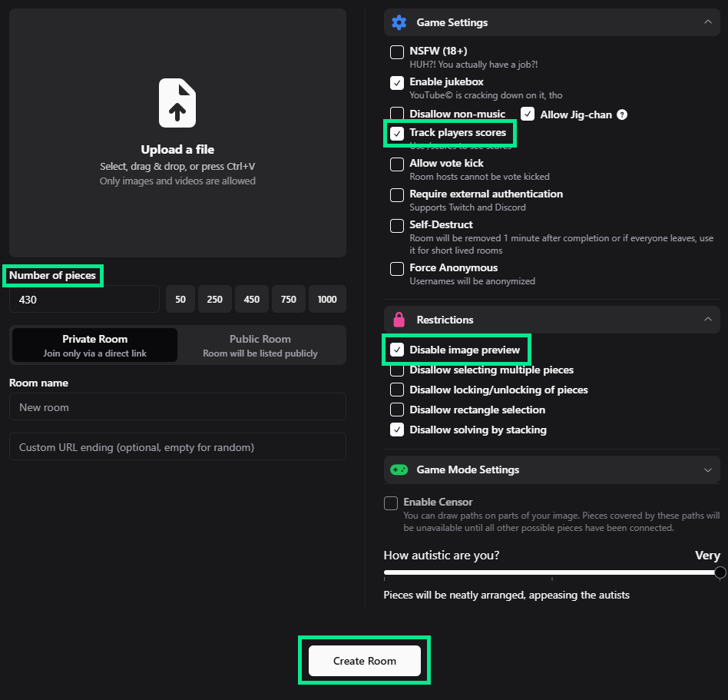Enable Disallow non-music option
Screen dimensions: 728x700
click(397, 114)
